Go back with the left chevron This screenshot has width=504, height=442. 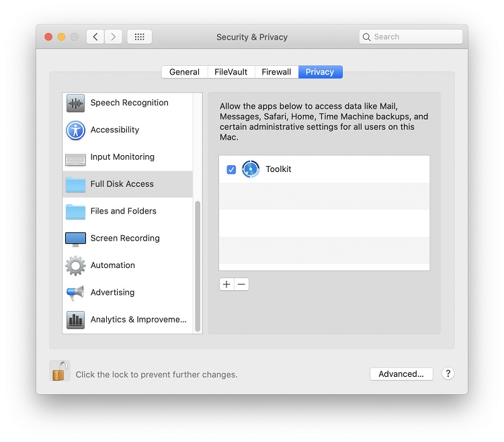95,37
